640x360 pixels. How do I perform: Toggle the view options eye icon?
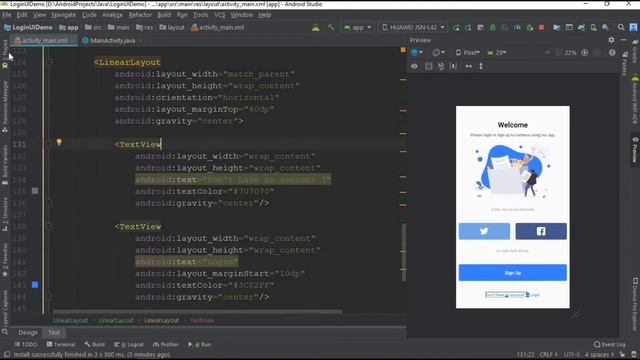[x=414, y=66]
